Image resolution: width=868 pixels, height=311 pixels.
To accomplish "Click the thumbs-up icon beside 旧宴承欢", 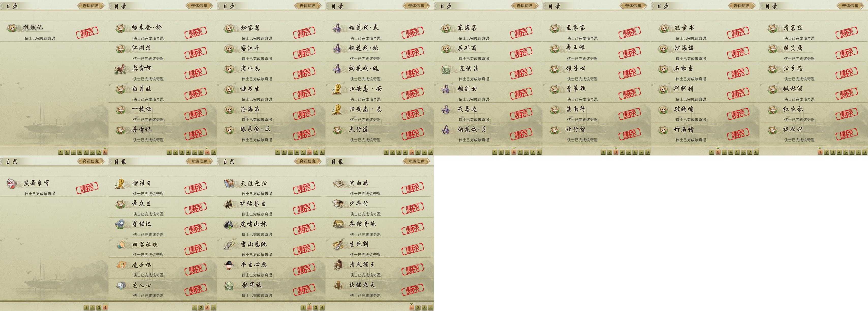I will coord(120,245).
